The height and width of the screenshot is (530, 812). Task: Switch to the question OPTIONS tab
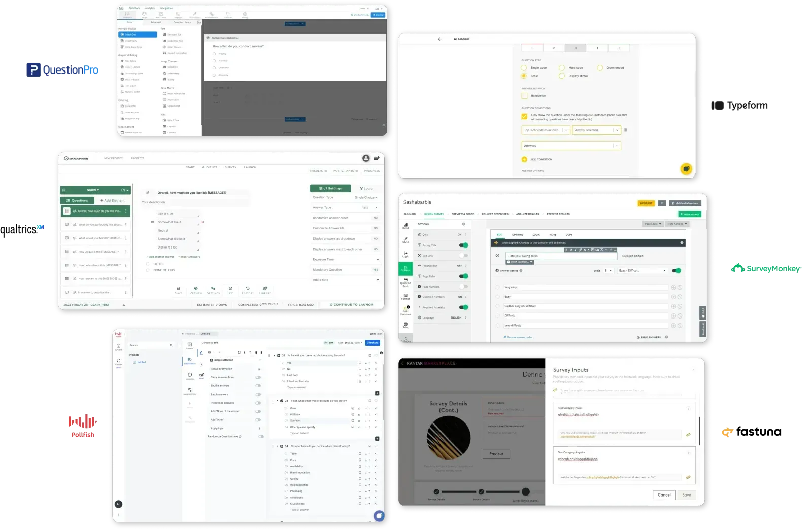pyautogui.click(x=518, y=235)
